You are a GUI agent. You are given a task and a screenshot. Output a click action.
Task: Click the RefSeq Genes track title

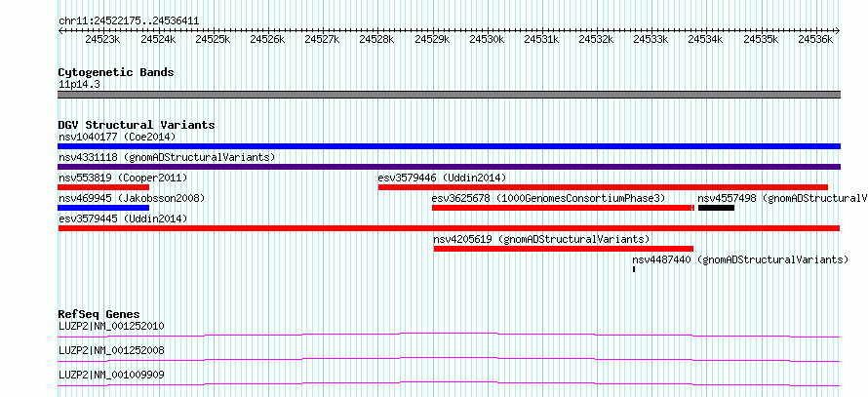point(99,314)
